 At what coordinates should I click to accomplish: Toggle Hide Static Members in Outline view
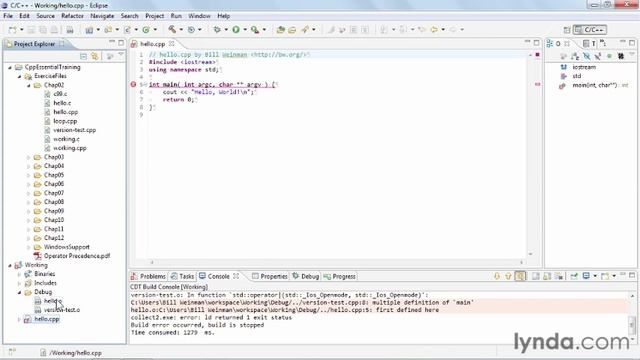598,56
